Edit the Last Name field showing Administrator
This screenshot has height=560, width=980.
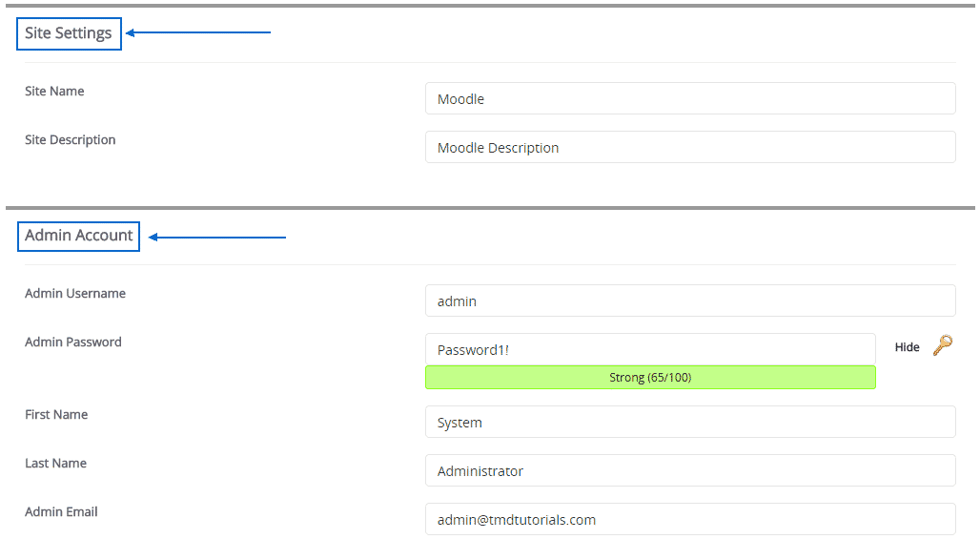pos(689,470)
